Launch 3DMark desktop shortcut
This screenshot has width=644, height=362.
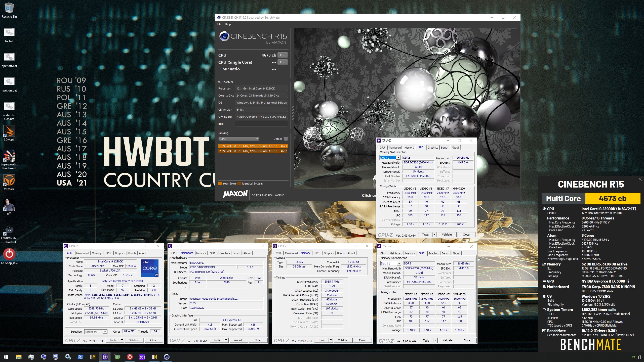point(9,133)
